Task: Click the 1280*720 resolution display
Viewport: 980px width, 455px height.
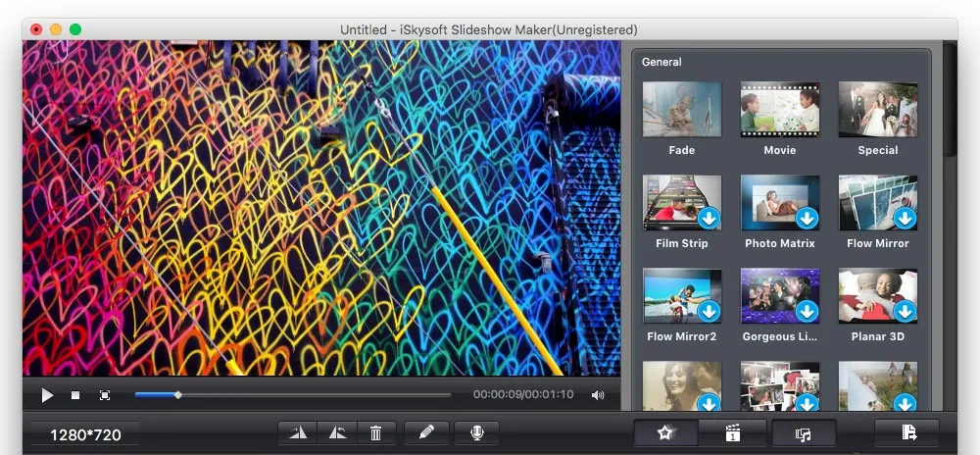Action: point(85,435)
